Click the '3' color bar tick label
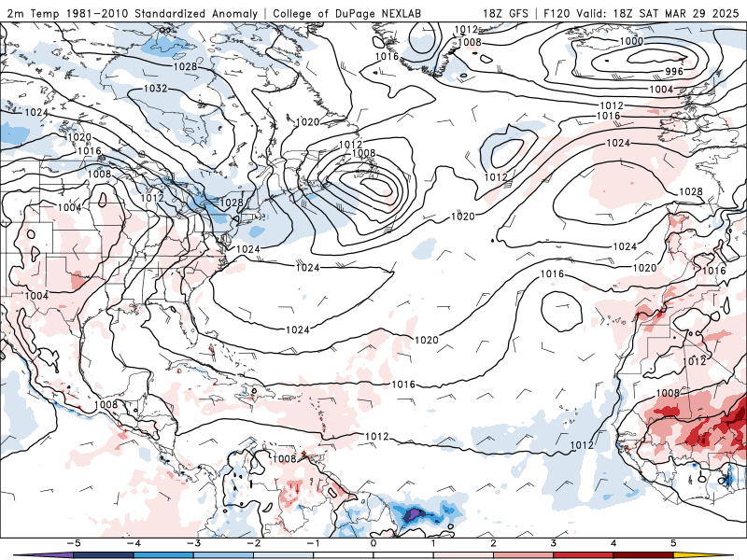 click(x=554, y=543)
